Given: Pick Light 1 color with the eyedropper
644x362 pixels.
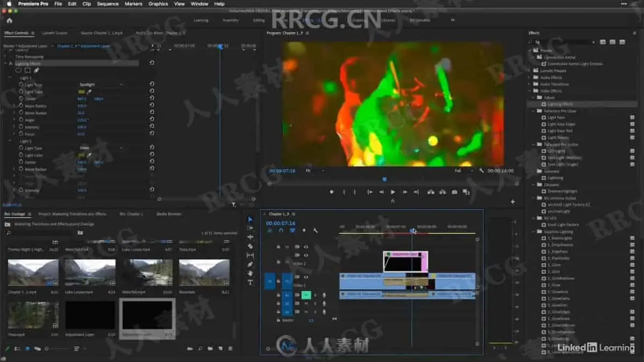Looking at the screenshot, I should click(x=90, y=92).
